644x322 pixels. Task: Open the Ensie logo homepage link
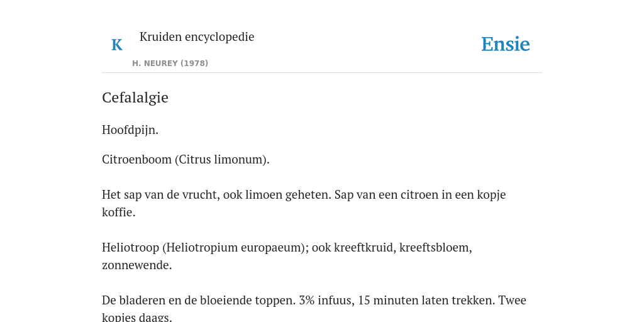click(505, 45)
